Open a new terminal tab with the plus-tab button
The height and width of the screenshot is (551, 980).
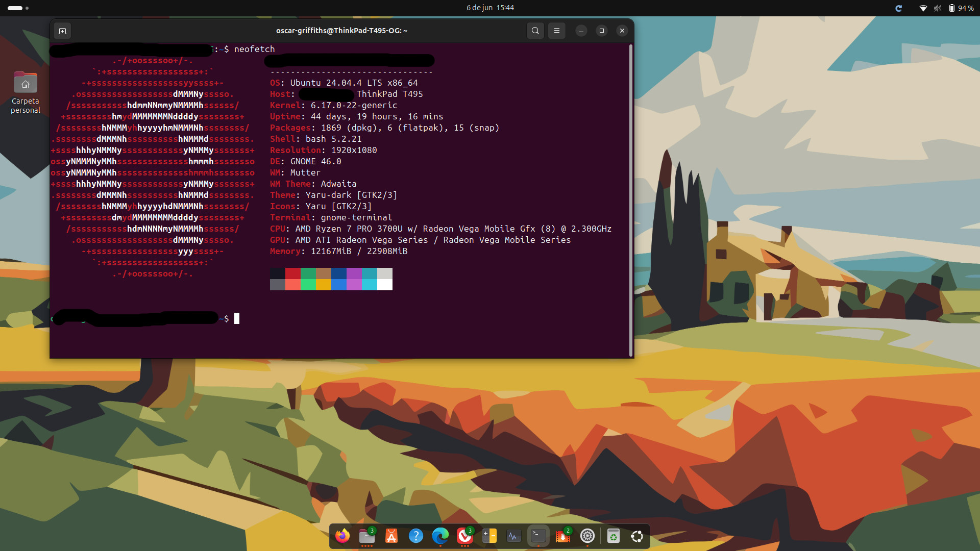coord(62,31)
